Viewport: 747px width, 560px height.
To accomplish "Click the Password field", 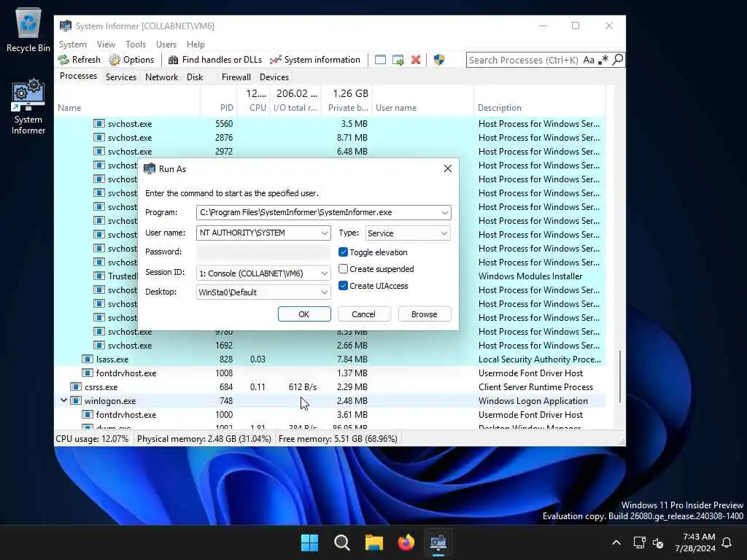I will pos(263,252).
